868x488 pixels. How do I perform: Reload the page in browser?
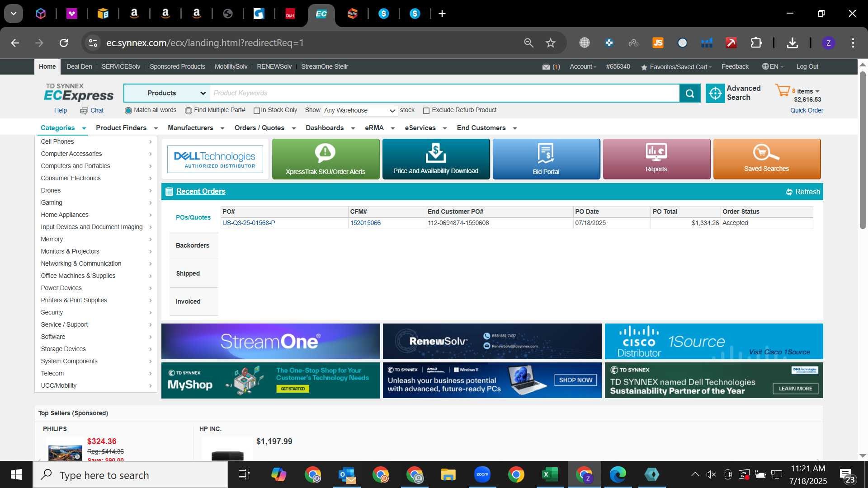point(64,43)
